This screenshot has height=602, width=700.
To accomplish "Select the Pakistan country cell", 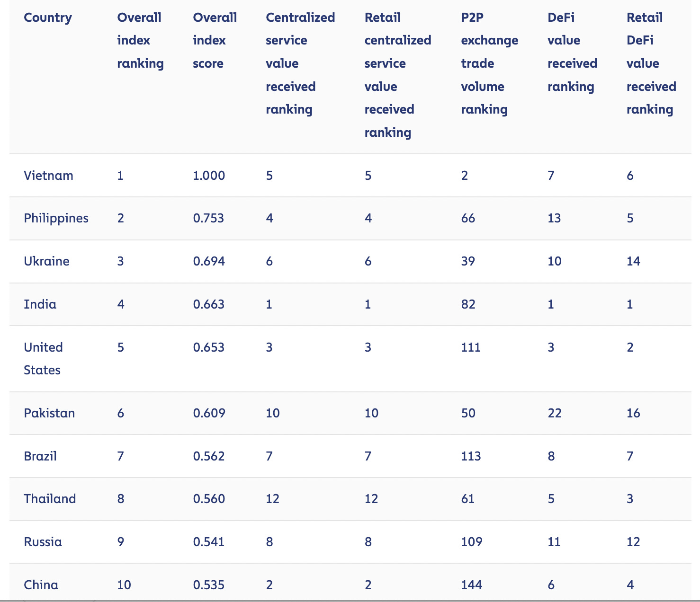I will coord(50,413).
